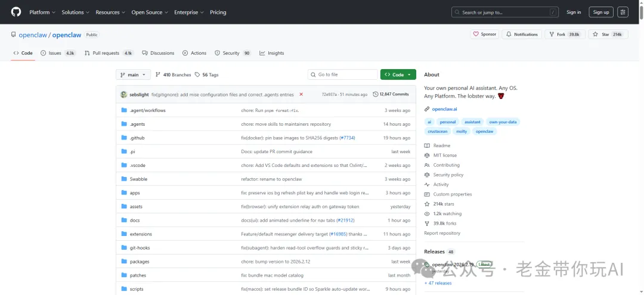The height and width of the screenshot is (295, 644).
Task: Click the search magnifier icon in the header
Action: click(459, 13)
